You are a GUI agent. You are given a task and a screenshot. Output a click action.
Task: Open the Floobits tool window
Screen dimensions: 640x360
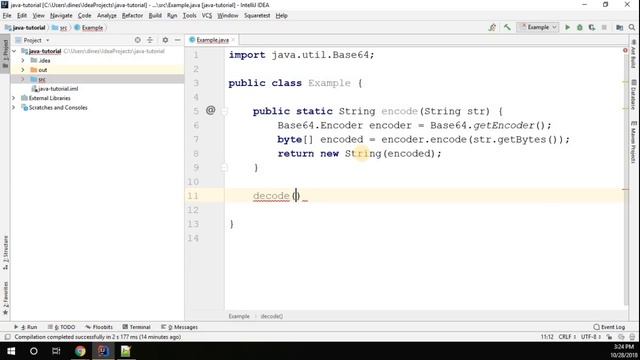(99, 327)
